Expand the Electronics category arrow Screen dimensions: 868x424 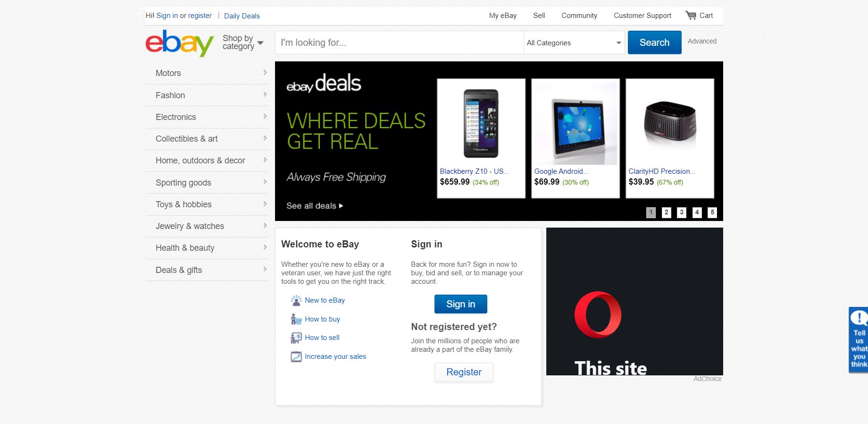265,116
